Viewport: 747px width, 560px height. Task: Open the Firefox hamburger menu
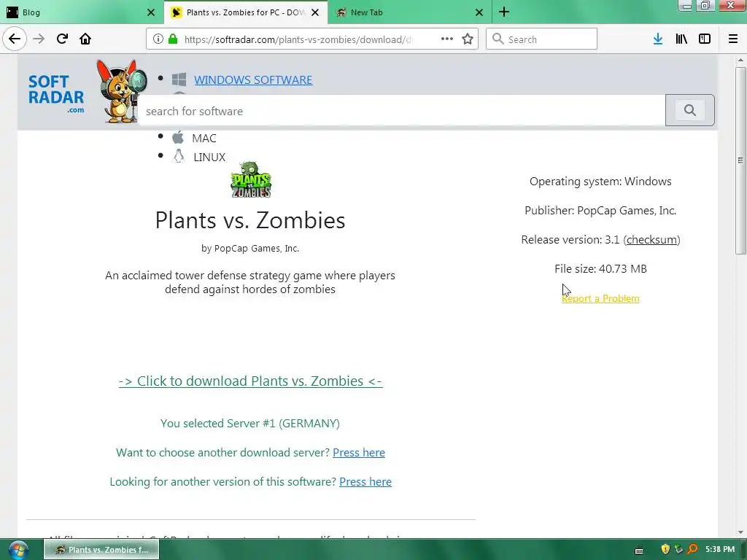point(733,39)
